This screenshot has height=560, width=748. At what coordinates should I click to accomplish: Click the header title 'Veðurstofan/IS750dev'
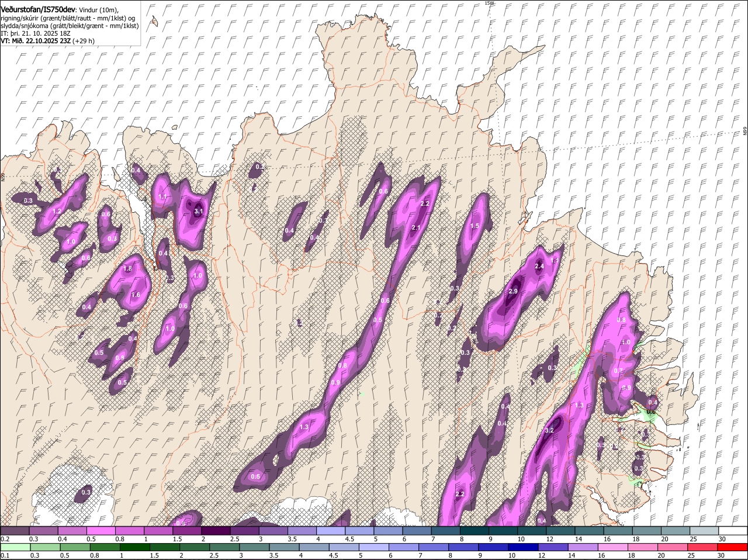(38, 11)
